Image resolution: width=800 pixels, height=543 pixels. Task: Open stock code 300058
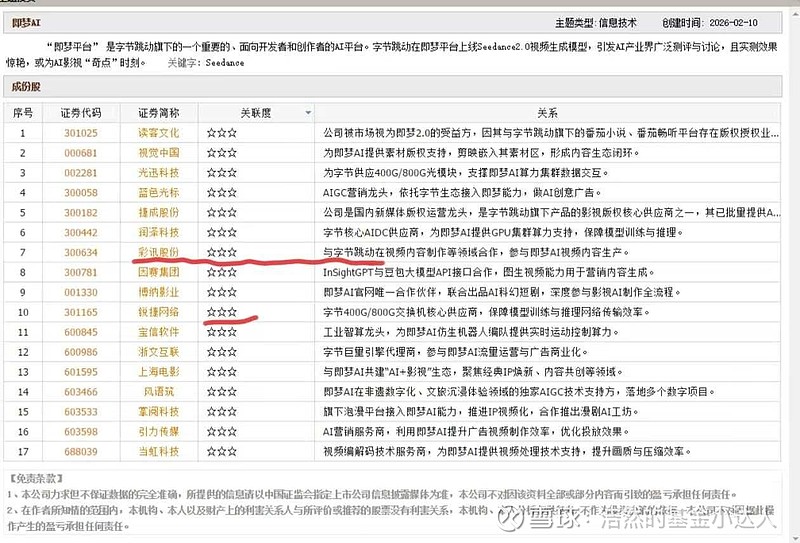point(81,193)
